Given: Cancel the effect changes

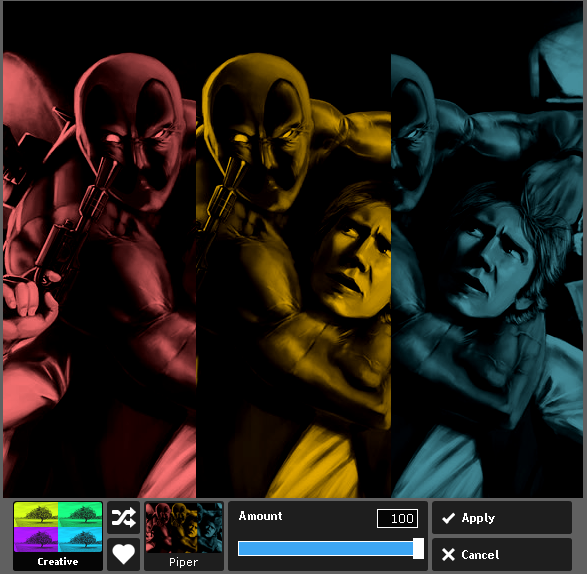Looking at the screenshot, I should coord(502,554).
